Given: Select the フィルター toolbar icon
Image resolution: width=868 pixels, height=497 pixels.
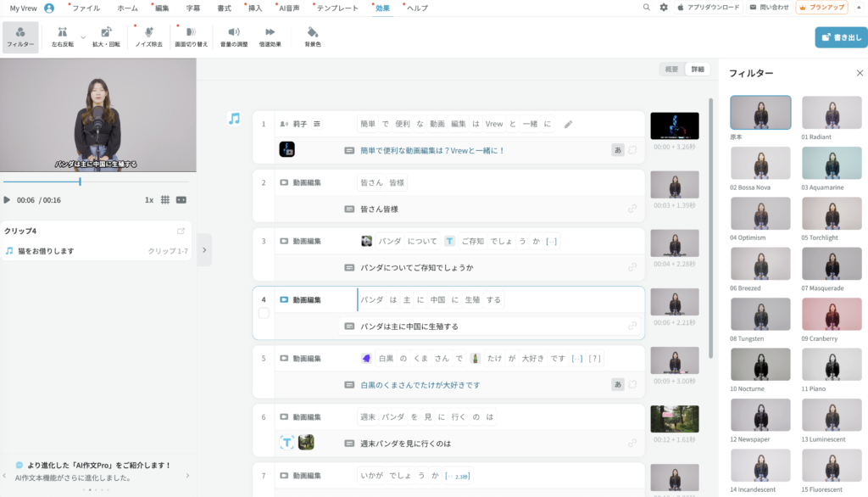Looking at the screenshot, I should pos(20,36).
